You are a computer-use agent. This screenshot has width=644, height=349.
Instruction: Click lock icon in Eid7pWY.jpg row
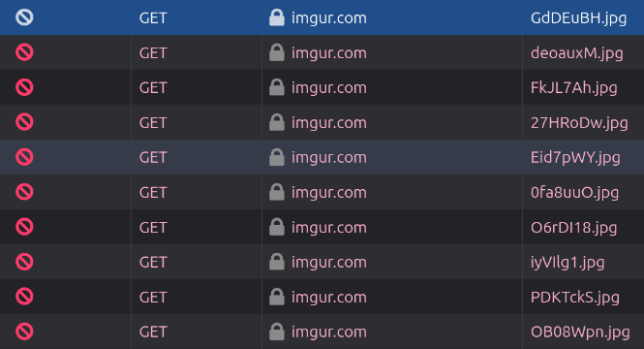(x=277, y=157)
